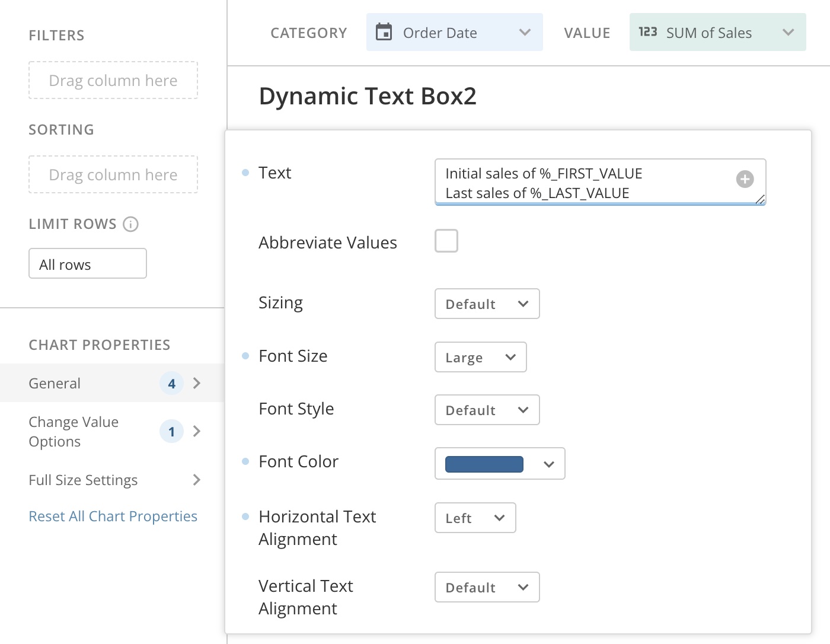830x644 pixels.
Task: Click the blue Font Color swatch
Action: (x=484, y=464)
